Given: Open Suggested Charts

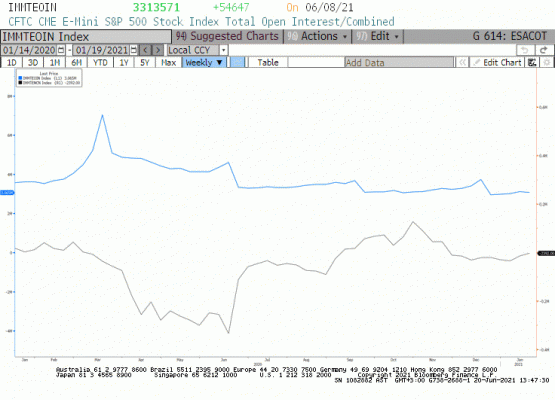Looking at the screenshot, I should 227,36.
